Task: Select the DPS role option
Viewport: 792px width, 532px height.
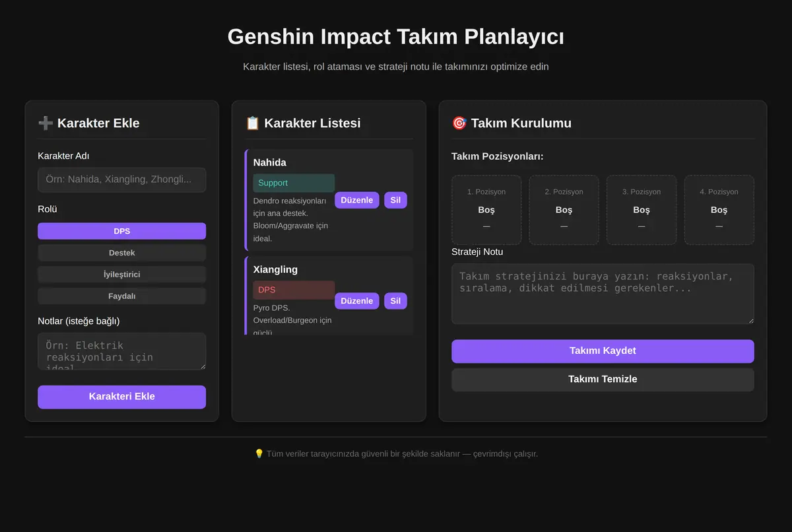Action: [x=121, y=231]
